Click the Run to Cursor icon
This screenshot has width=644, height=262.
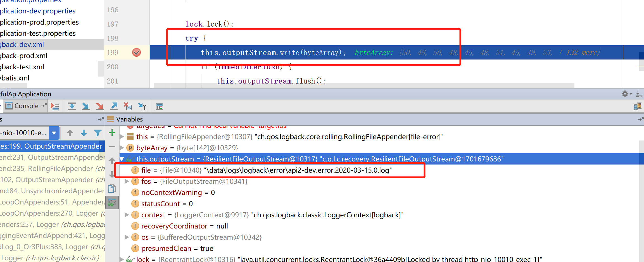(x=142, y=106)
